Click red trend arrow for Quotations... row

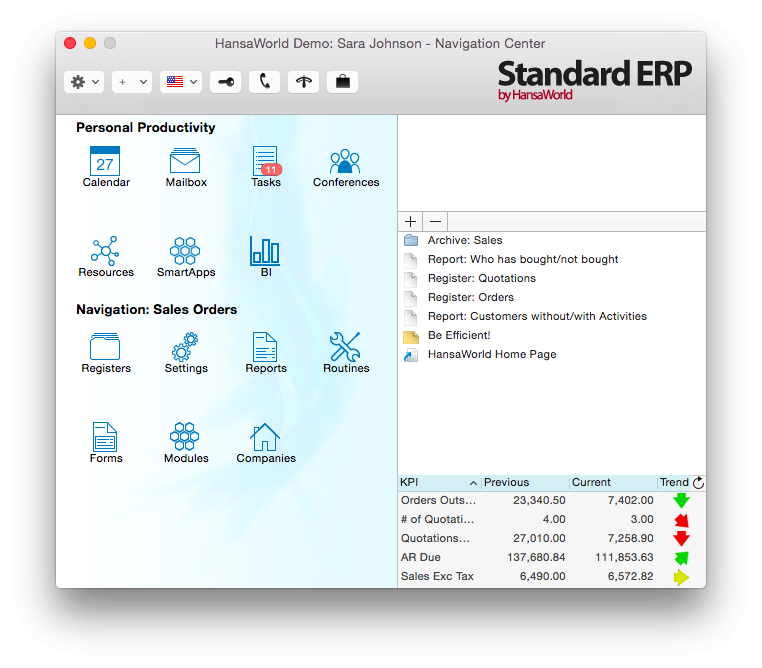[681, 538]
